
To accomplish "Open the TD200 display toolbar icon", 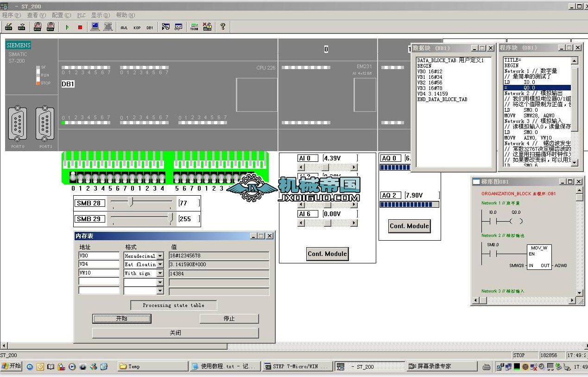I will tap(194, 27).
